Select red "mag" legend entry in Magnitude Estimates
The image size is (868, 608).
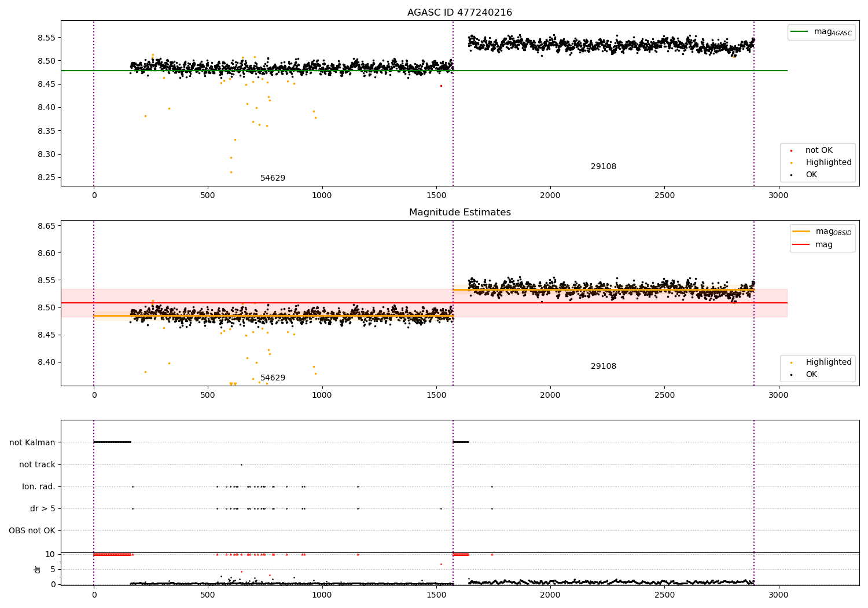coord(813,245)
